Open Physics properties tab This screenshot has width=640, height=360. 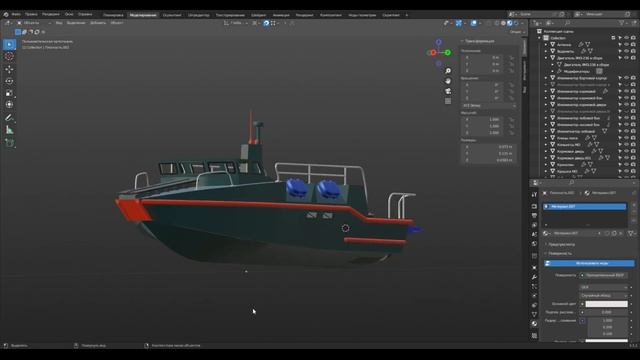click(x=534, y=296)
